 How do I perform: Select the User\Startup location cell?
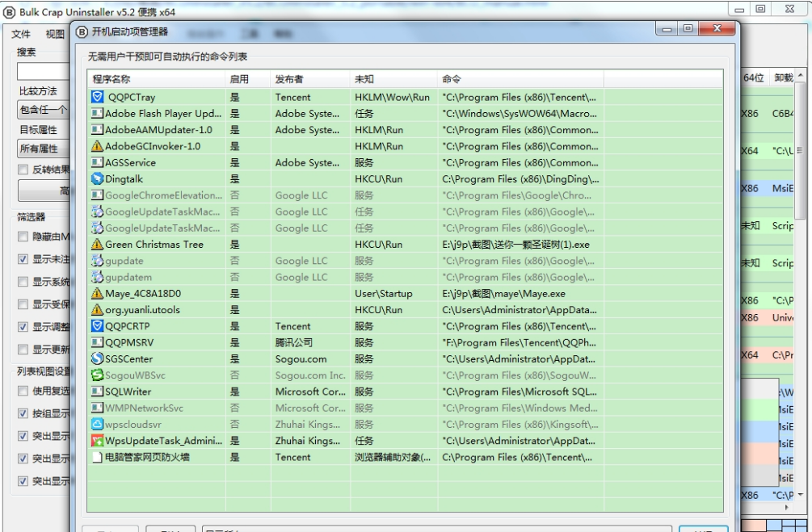(x=393, y=293)
